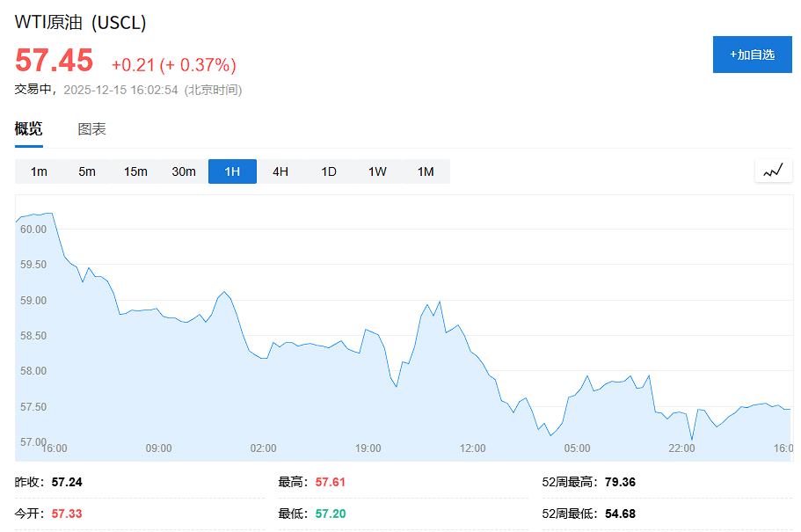Click the line chart style icon
Viewport: 801px width, 532px height.
click(772, 171)
